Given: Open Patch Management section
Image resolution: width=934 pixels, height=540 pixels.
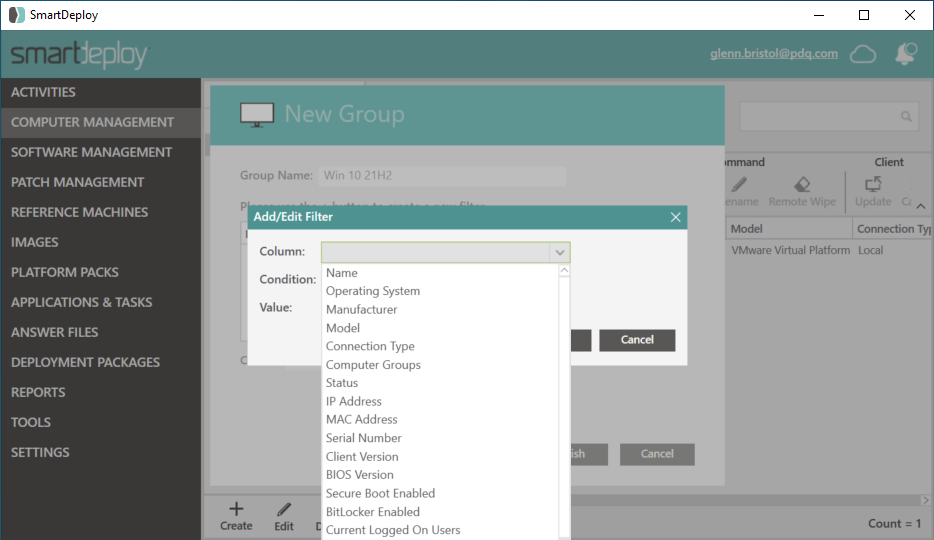Looking at the screenshot, I should click(x=101, y=182).
